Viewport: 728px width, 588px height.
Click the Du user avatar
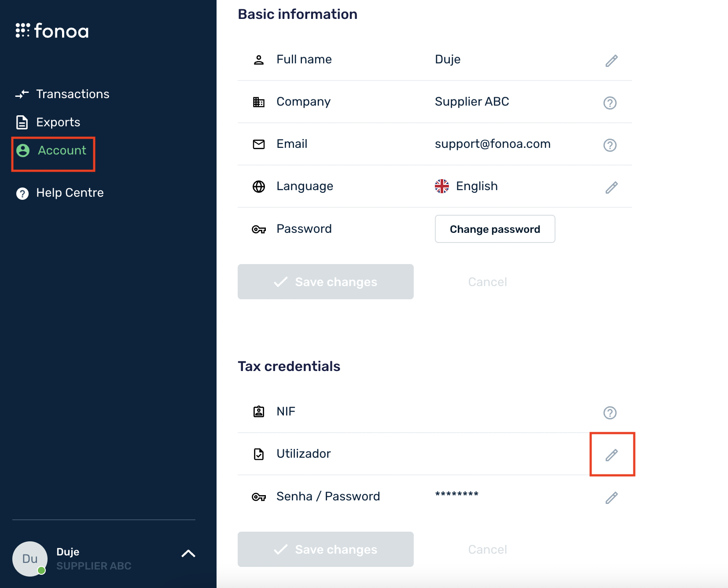(x=30, y=559)
